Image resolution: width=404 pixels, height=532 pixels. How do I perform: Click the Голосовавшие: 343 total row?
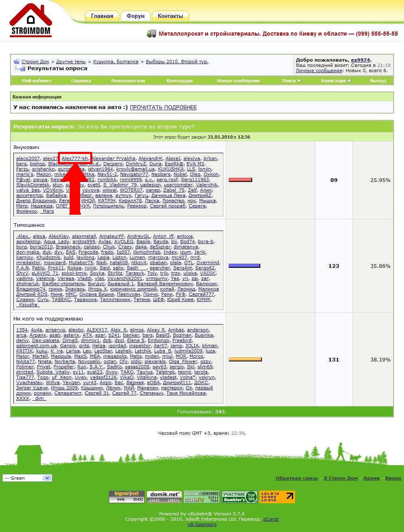(x=202, y=412)
